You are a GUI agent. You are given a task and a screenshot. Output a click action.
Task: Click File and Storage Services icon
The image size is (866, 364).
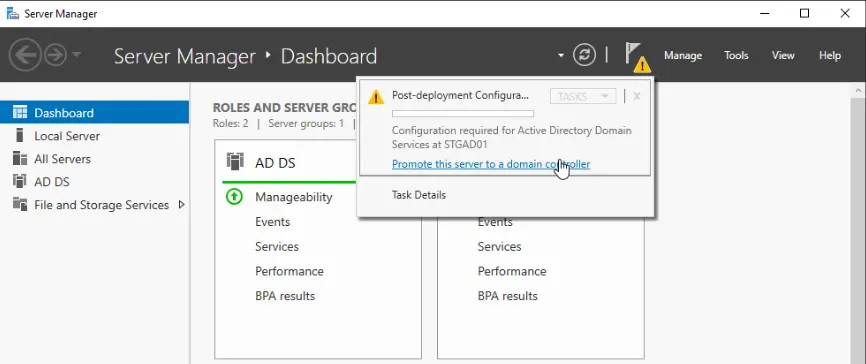pos(20,204)
